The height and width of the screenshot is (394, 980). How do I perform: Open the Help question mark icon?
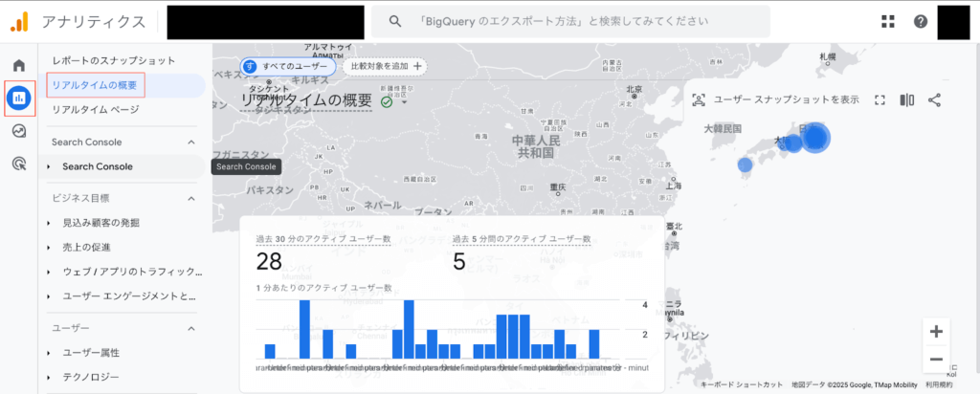click(921, 21)
